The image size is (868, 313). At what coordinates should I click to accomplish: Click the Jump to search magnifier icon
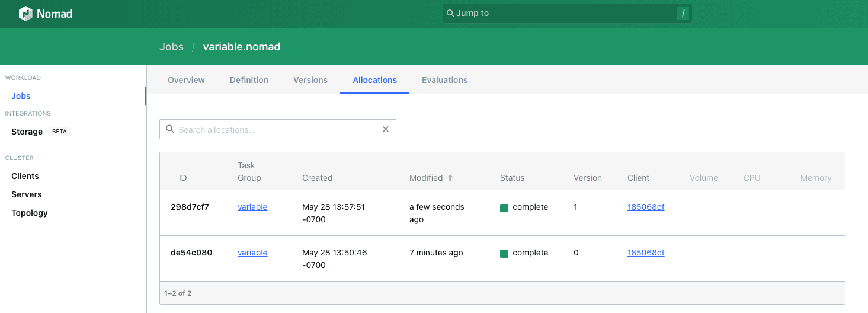450,14
